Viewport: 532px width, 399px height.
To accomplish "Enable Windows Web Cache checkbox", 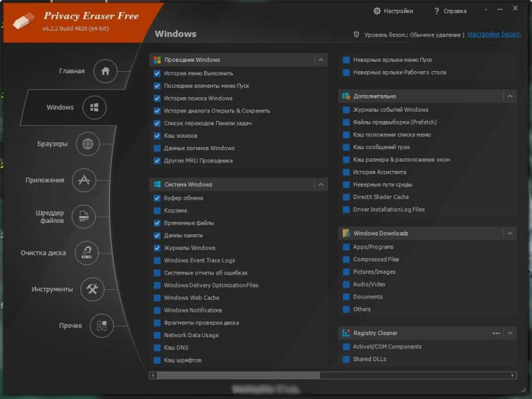I will [x=157, y=298].
